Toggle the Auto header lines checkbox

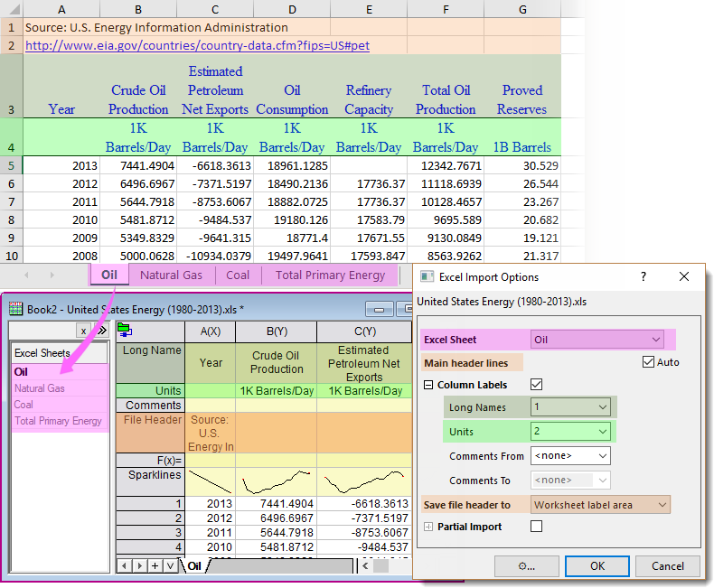pyautogui.click(x=648, y=362)
